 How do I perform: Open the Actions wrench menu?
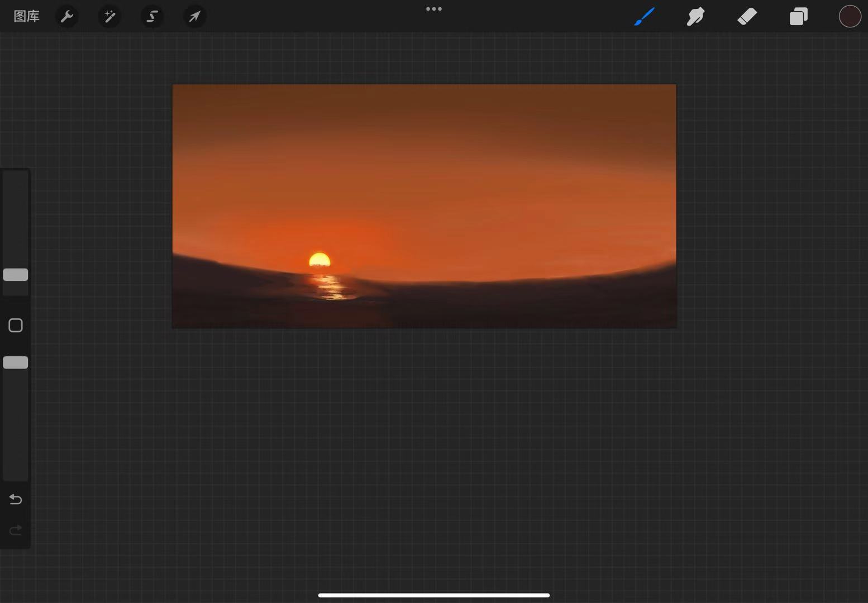pos(67,16)
